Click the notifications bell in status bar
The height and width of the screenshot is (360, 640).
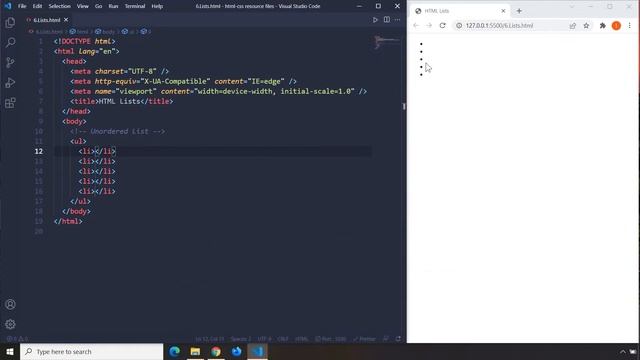click(x=398, y=339)
